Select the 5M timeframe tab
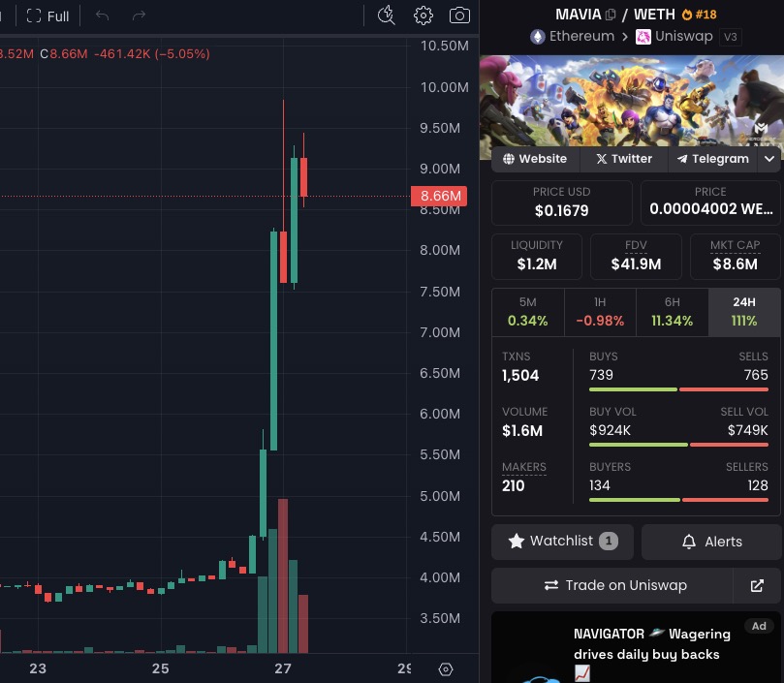This screenshot has height=683, width=784. point(528,312)
